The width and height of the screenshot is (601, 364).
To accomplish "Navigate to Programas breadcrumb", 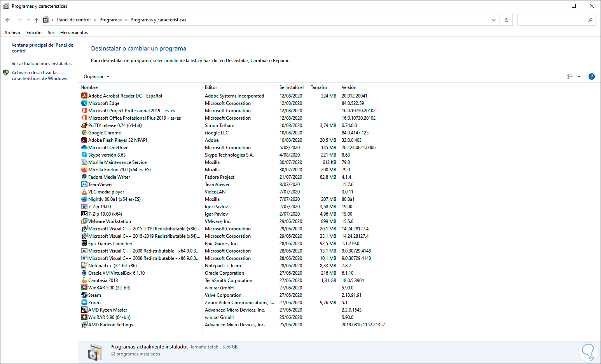I will 110,20.
